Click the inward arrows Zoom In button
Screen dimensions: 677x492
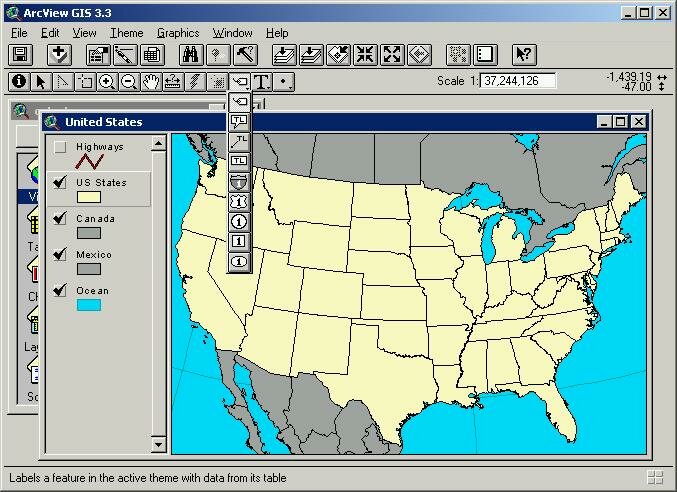[365, 55]
